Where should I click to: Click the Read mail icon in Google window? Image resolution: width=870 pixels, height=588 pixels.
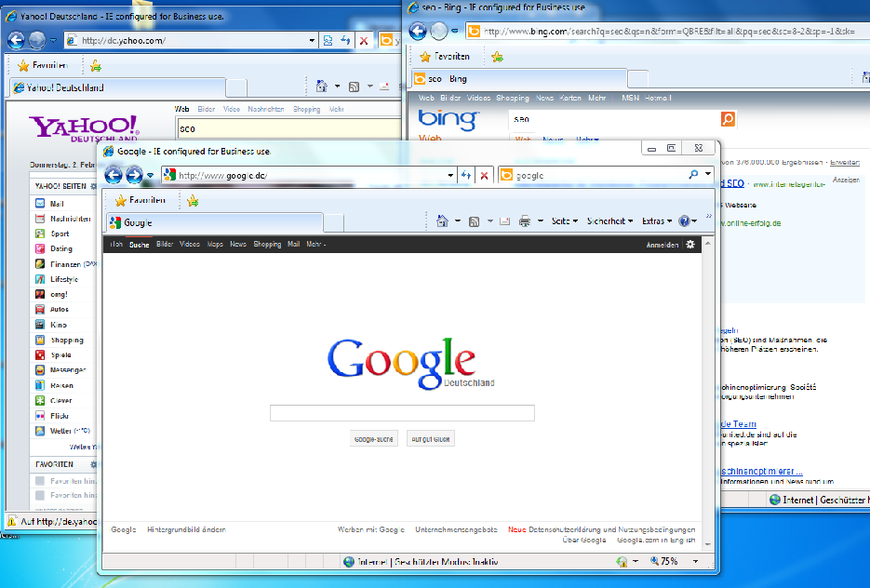click(504, 221)
